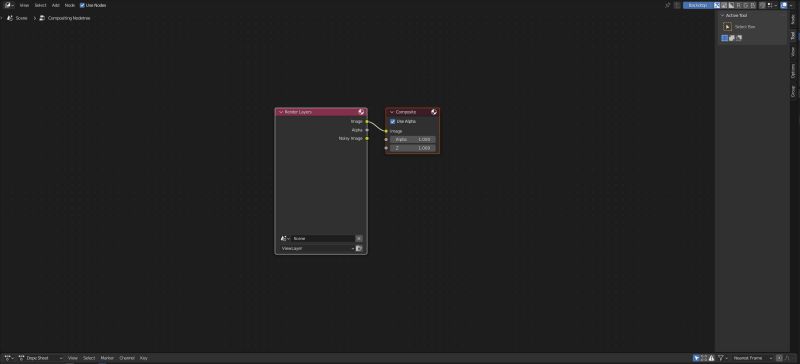The width and height of the screenshot is (800, 364).
Task: Click the proportional falloff icon in Dope Sheet
Action: click(788, 358)
